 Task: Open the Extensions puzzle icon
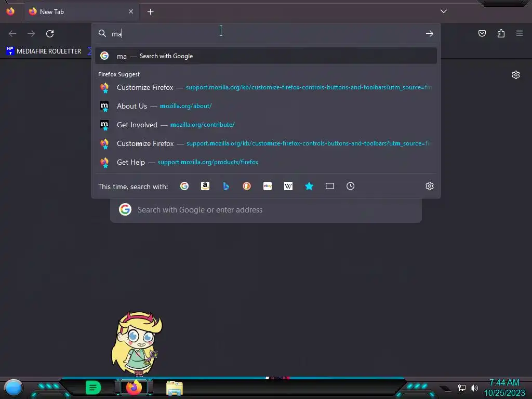point(501,33)
